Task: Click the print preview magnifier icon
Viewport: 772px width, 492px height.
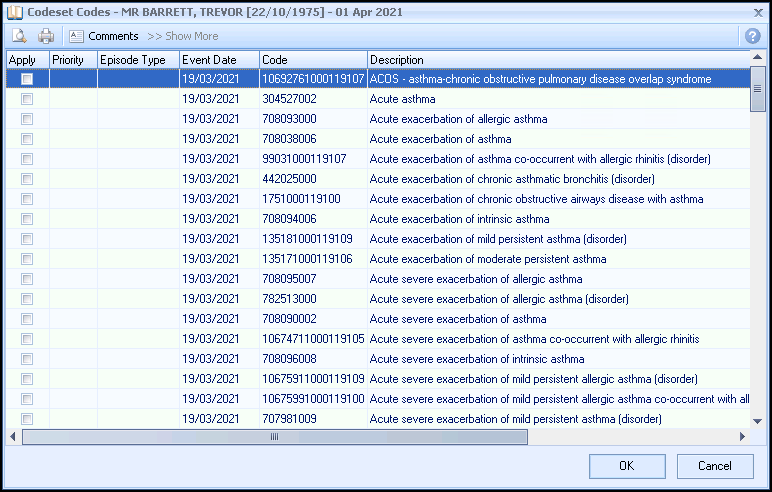Action: click(18, 36)
